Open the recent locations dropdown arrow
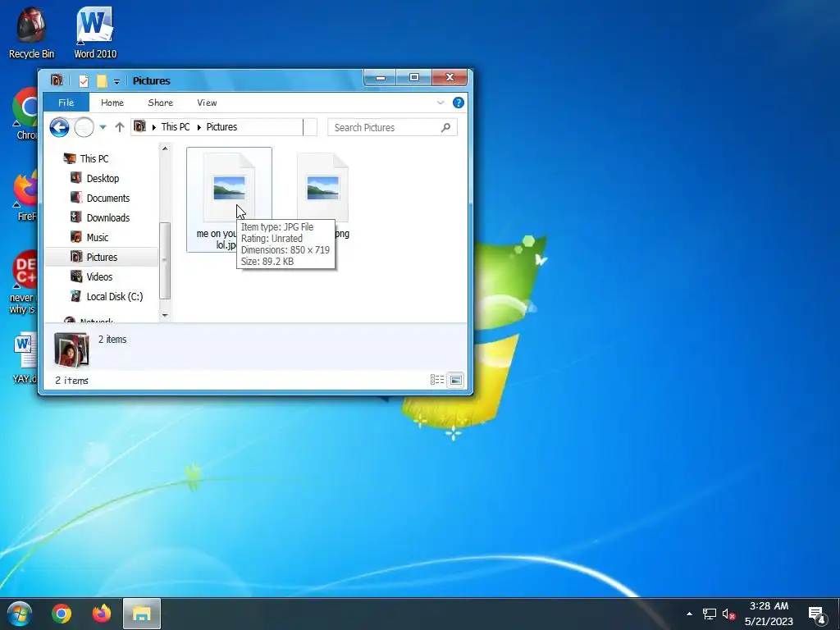 click(103, 127)
